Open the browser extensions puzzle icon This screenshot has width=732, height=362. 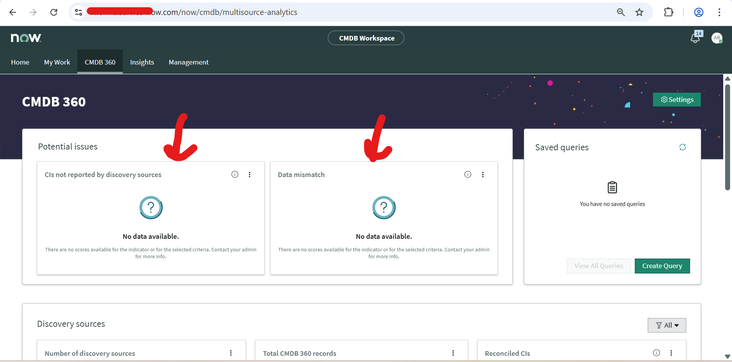669,13
